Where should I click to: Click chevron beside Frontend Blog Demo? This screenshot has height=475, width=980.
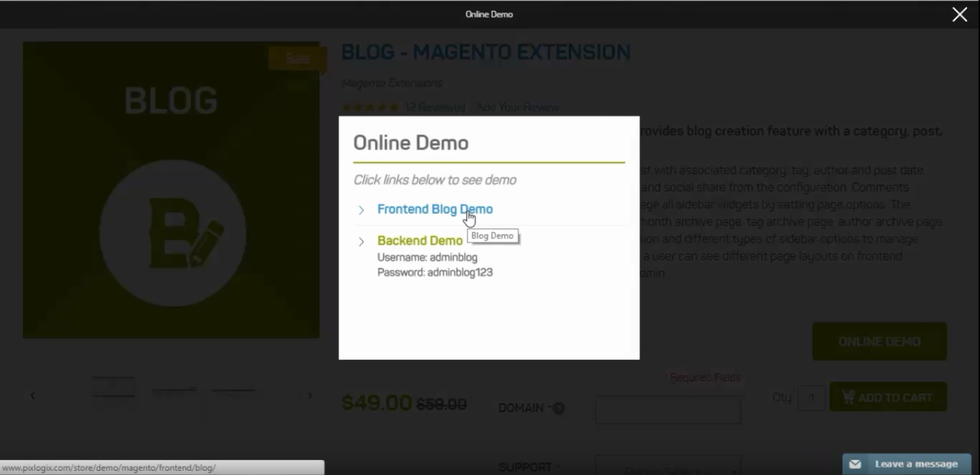click(361, 210)
